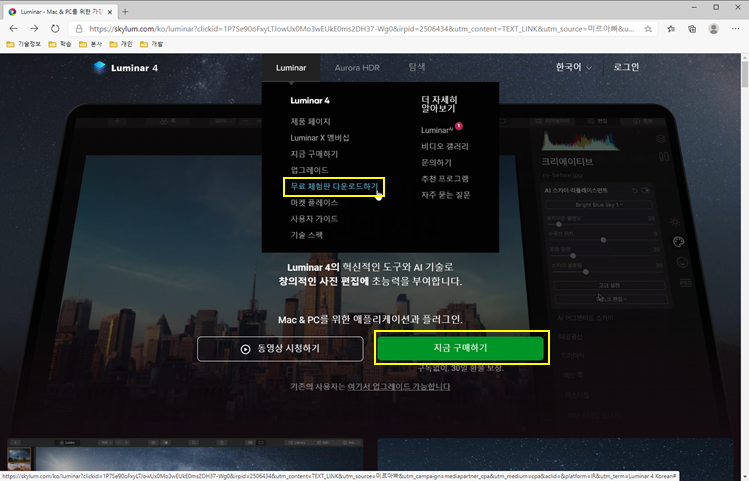Click the green 지금 구매하기 button
This screenshot has width=749, height=481.
coord(460,348)
